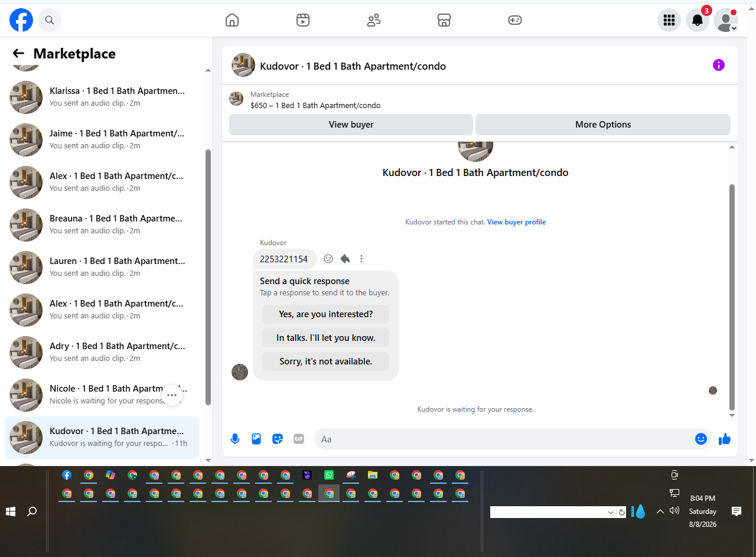
Task: Send quick response 'Yes, are you interested?'
Action: 326,314
